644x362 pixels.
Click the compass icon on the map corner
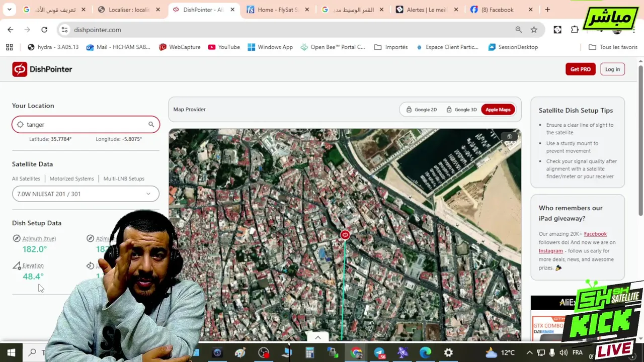(509, 137)
